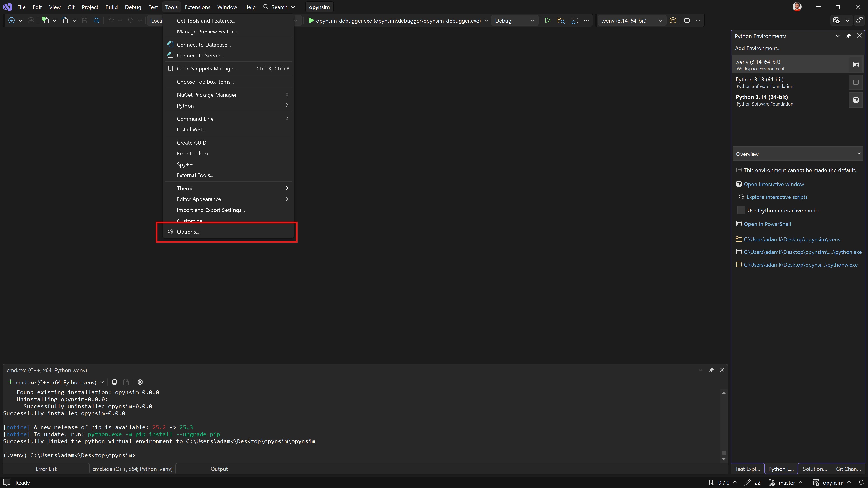Click the terminal vertical scrollbar down arrow
The width and height of the screenshot is (868, 488).
pyautogui.click(x=723, y=459)
